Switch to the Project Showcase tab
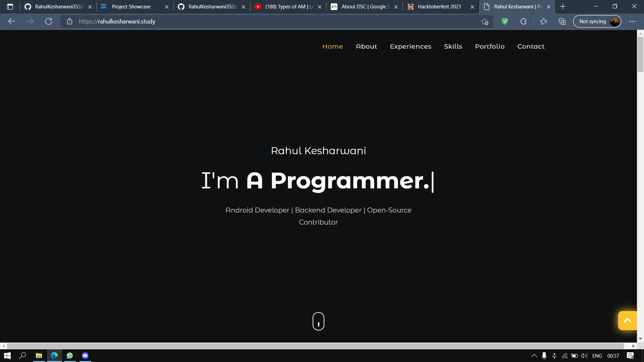644x362 pixels. tap(131, 6)
